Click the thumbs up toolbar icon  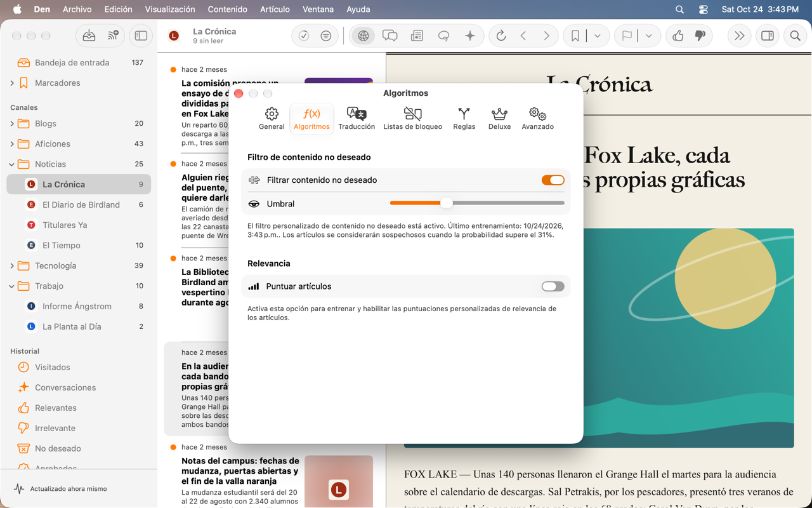[x=678, y=36]
